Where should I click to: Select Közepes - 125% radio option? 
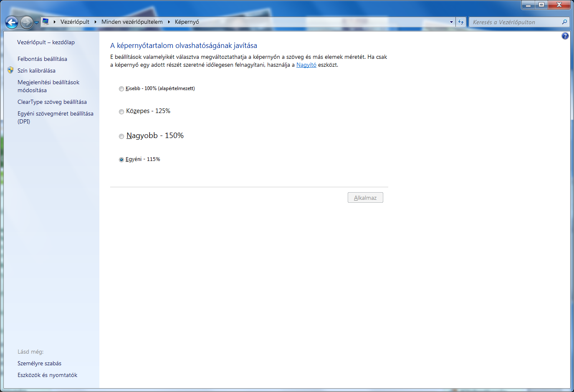click(121, 112)
